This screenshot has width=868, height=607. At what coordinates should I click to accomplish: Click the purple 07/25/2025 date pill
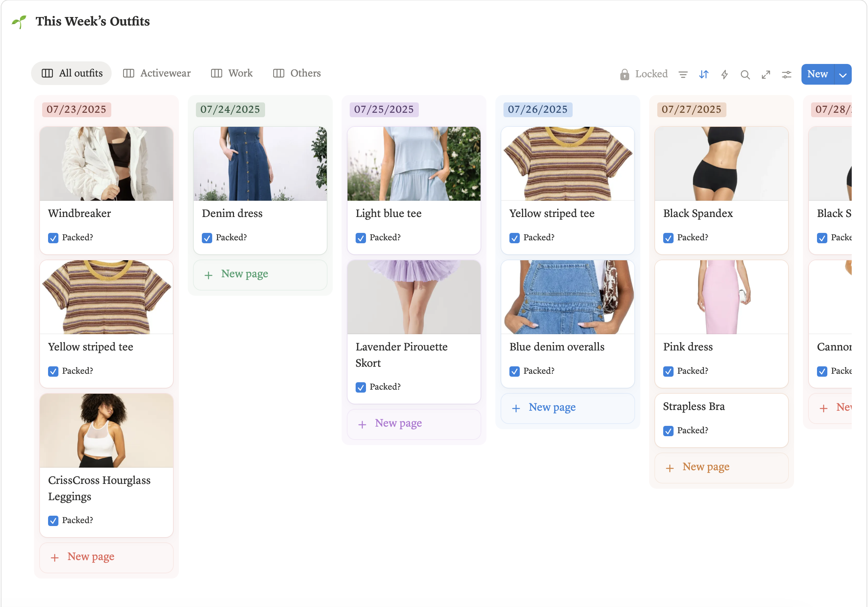[383, 109]
